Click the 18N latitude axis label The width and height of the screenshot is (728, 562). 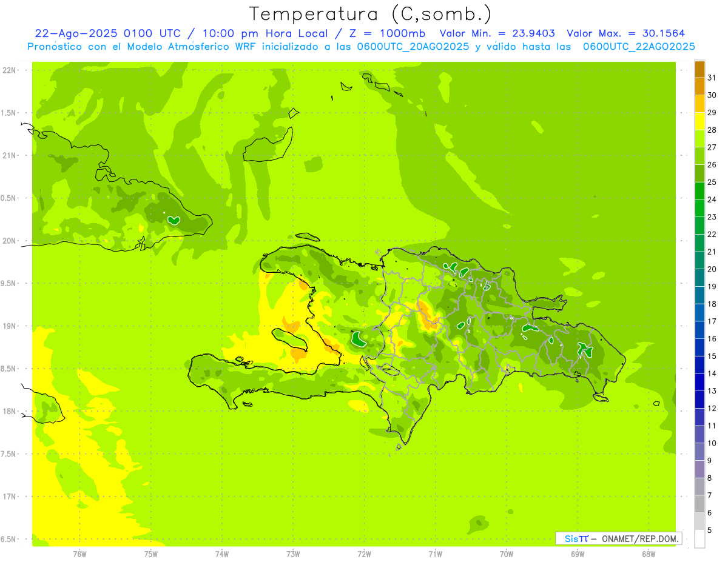[x=9, y=411]
